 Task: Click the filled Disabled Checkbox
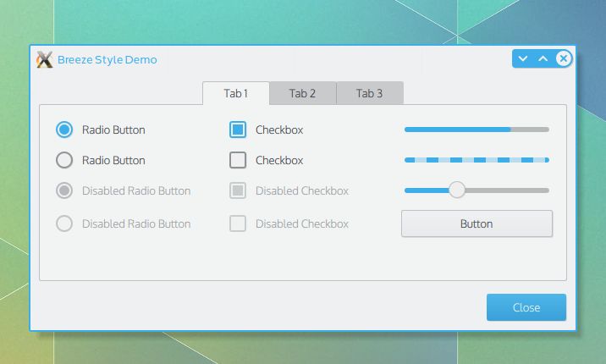[238, 190]
